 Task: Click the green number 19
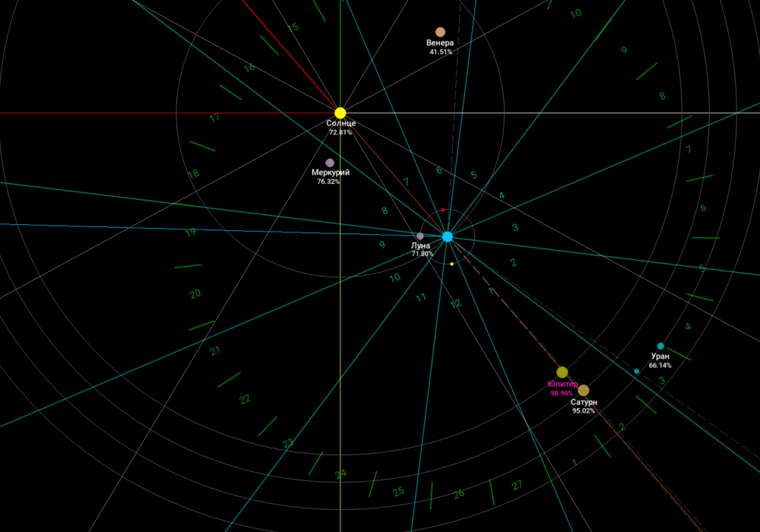pos(191,232)
